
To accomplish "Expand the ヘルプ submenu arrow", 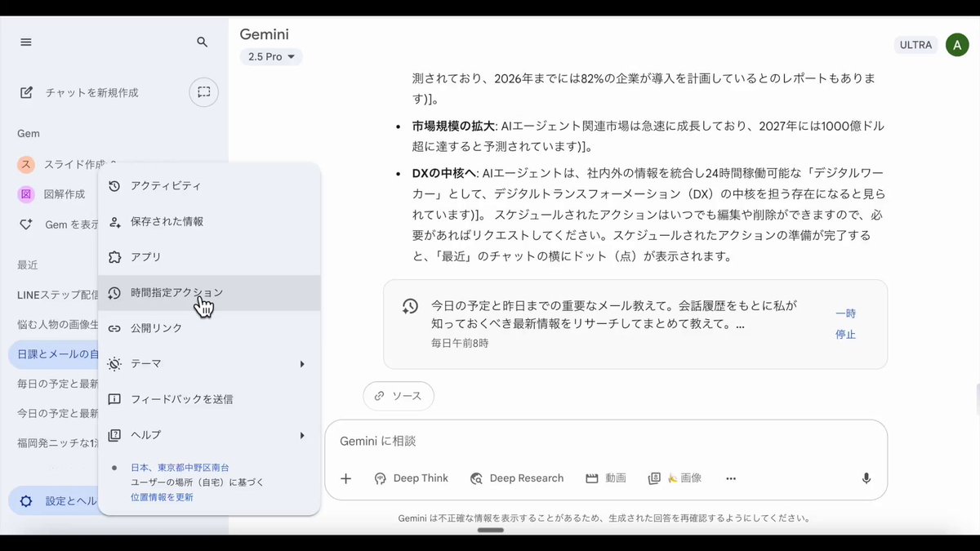I will coord(302,435).
